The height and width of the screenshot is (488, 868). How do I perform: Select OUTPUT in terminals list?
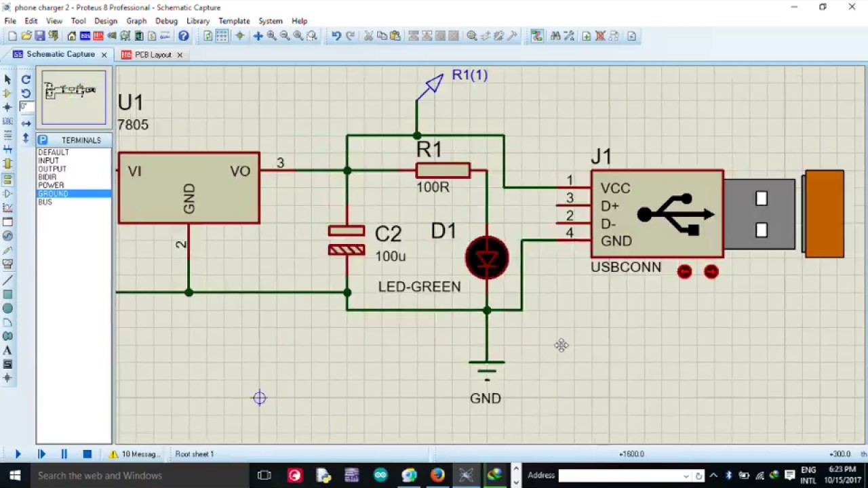(x=52, y=169)
